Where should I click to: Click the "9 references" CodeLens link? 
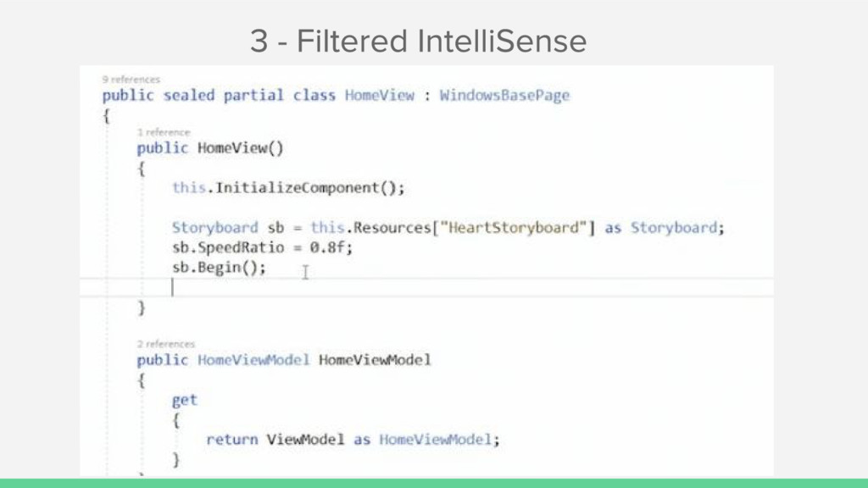(x=131, y=80)
